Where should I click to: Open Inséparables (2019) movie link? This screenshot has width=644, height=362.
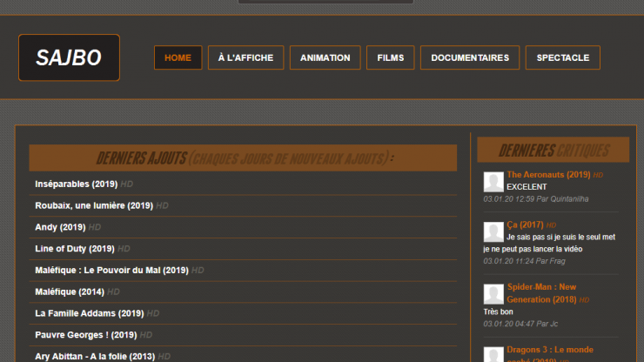point(76,184)
